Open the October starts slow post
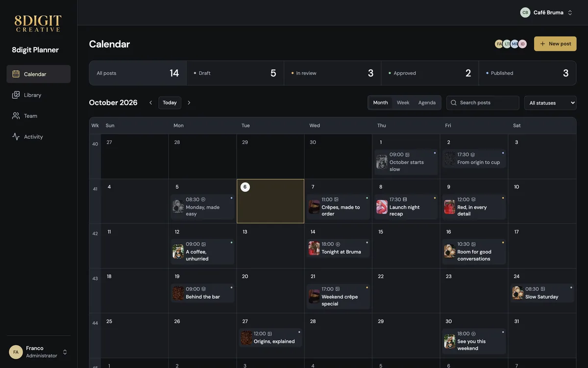This screenshot has width=588, height=368. pyautogui.click(x=406, y=162)
